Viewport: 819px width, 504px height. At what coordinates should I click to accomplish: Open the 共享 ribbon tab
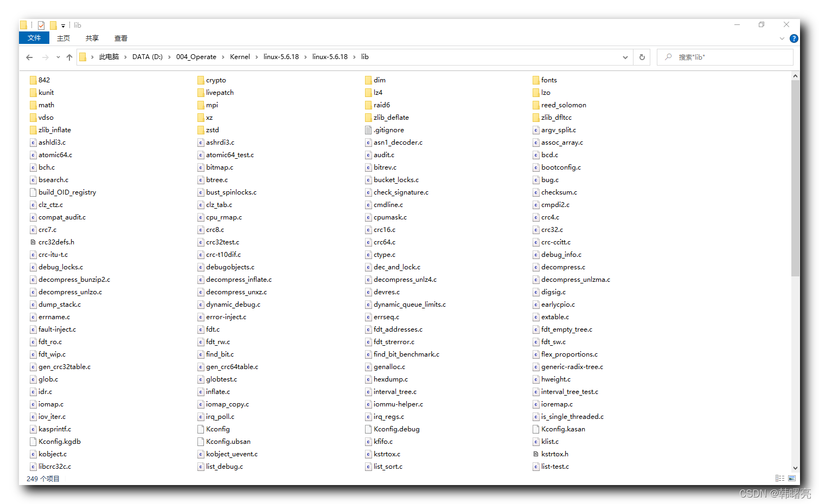92,38
